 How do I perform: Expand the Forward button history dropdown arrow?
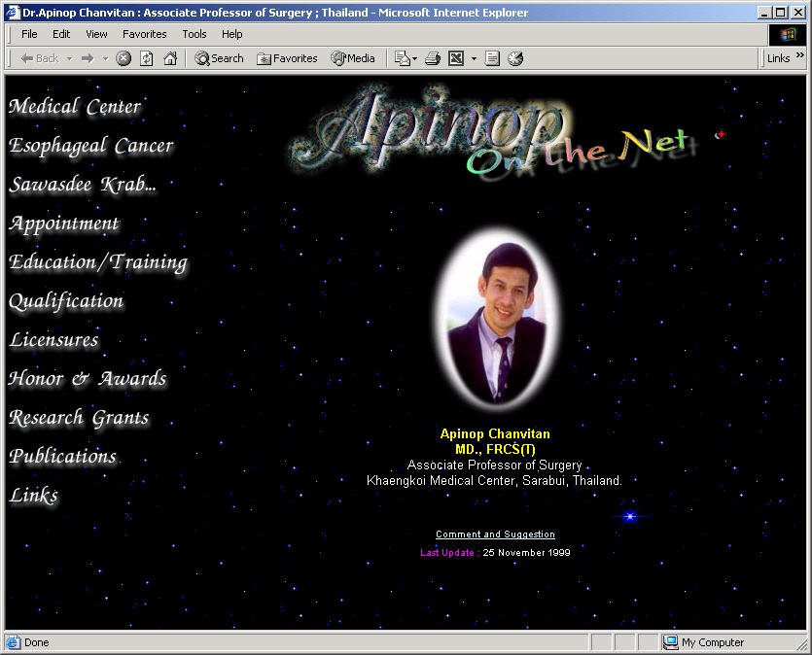(105, 58)
